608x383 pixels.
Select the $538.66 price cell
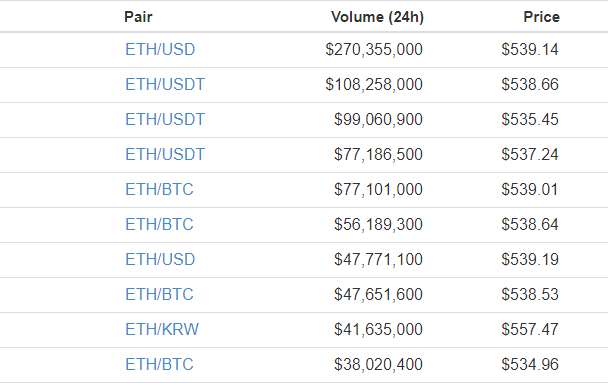[x=530, y=85]
